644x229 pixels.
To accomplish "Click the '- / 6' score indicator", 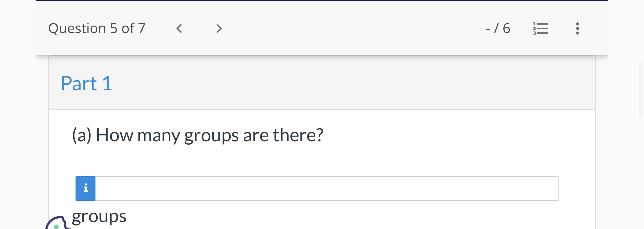I will point(498,28).
